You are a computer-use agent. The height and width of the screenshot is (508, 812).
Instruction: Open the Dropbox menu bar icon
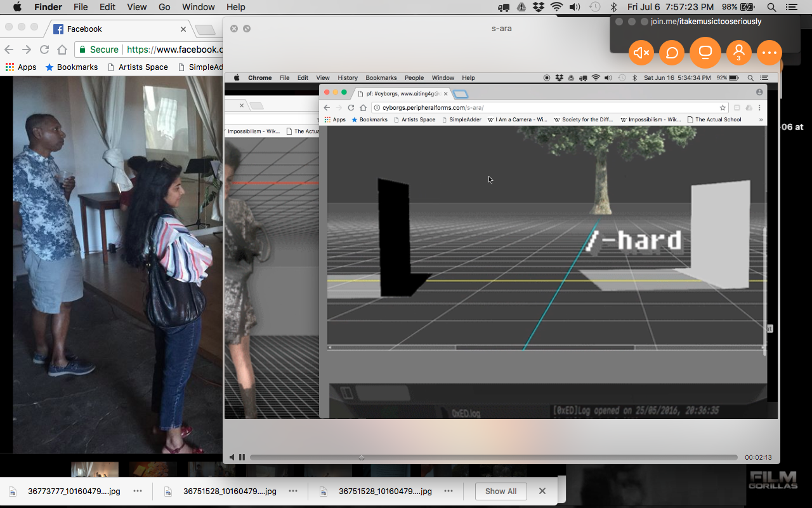pos(539,8)
